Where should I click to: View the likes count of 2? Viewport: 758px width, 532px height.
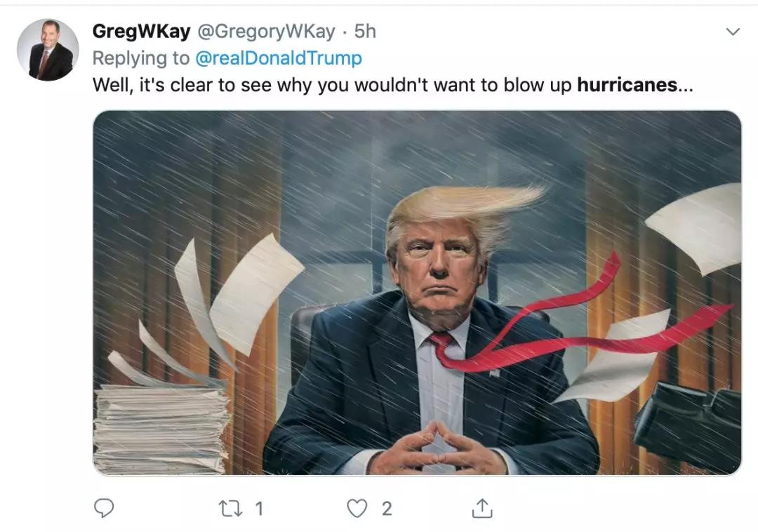(387, 508)
